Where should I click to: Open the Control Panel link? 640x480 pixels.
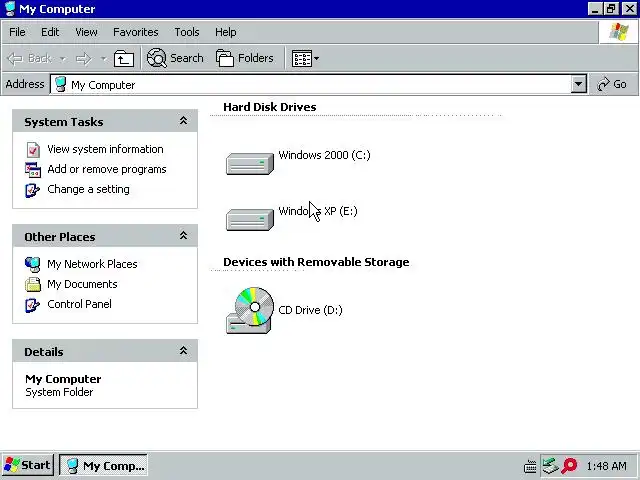(x=80, y=304)
